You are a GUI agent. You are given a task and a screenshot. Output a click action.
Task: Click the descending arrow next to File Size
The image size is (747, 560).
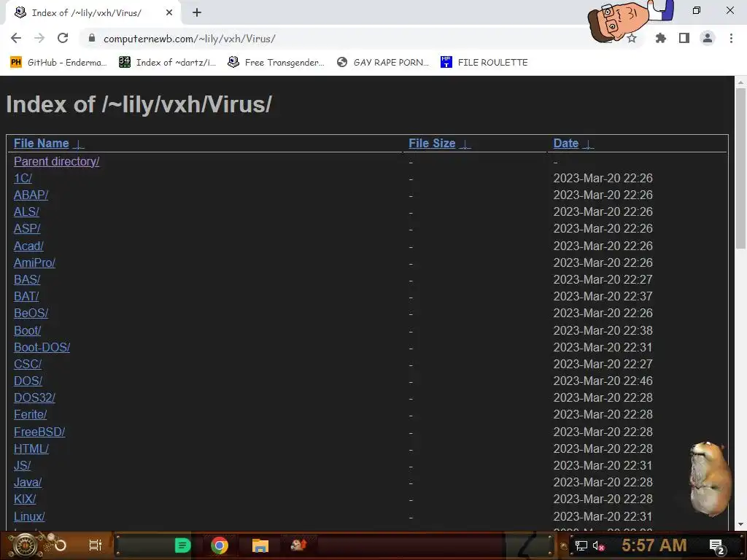pos(465,144)
